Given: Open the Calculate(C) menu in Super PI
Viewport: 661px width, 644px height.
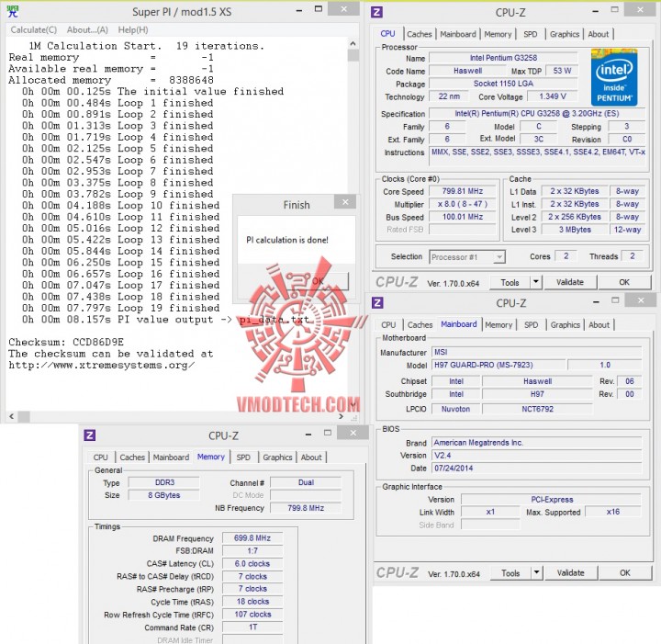Looking at the screenshot, I should [34, 30].
